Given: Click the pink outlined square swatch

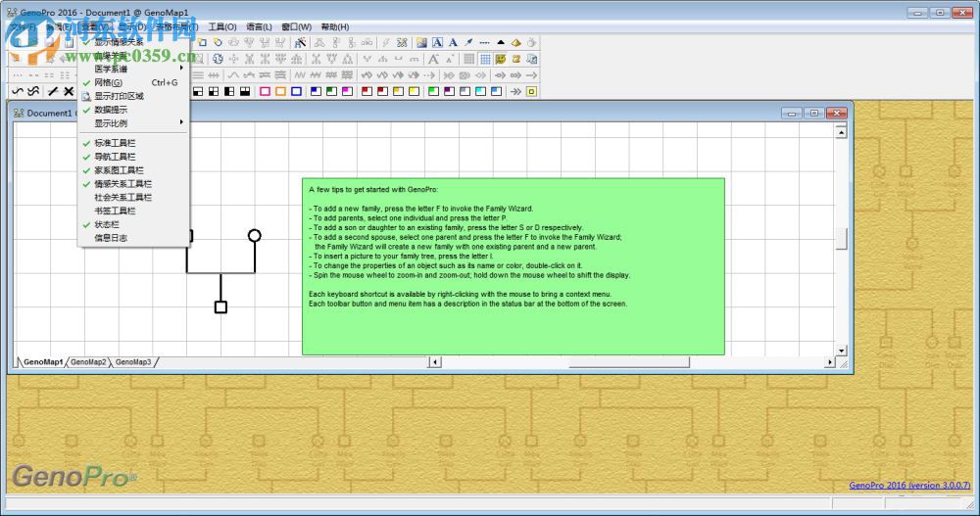Looking at the screenshot, I should [x=265, y=91].
